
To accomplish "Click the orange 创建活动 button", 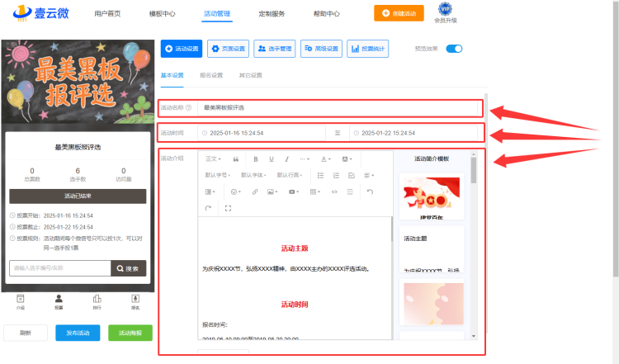I will point(399,13).
